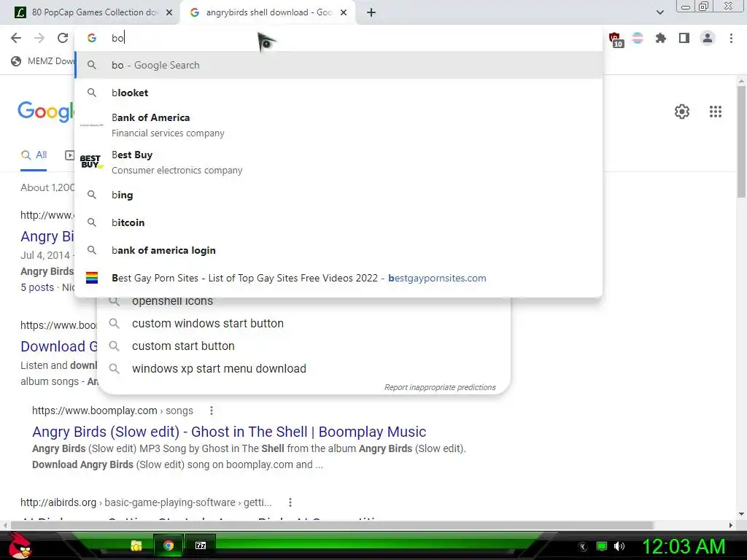
Task: Click the striped pink and blue extension icon
Action: point(638,38)
